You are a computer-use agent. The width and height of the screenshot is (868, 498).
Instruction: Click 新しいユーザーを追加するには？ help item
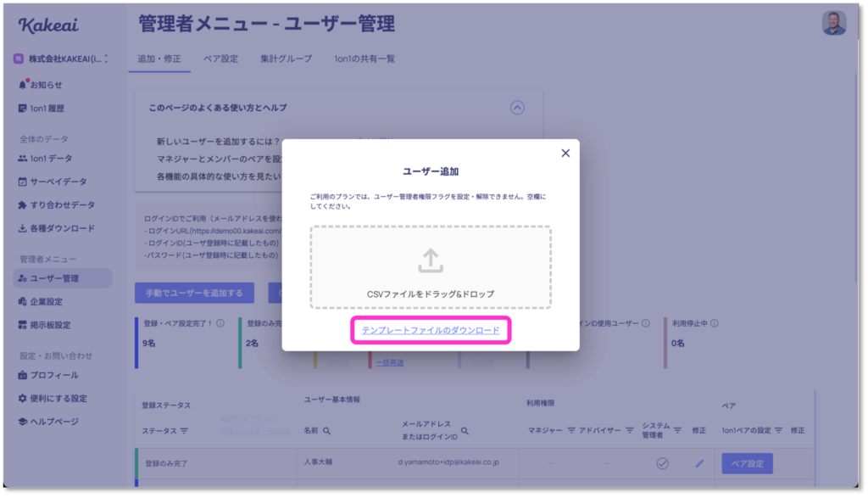[219, 142]
